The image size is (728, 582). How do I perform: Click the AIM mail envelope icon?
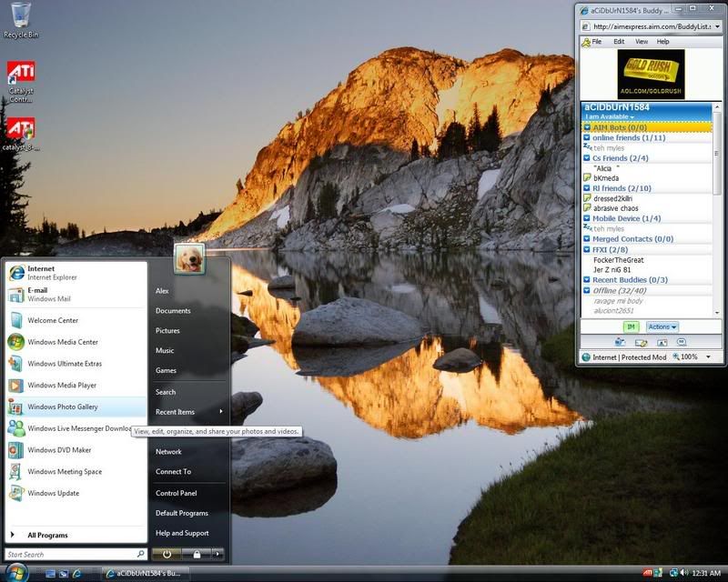pyautogui.click(x=641, y=343)
